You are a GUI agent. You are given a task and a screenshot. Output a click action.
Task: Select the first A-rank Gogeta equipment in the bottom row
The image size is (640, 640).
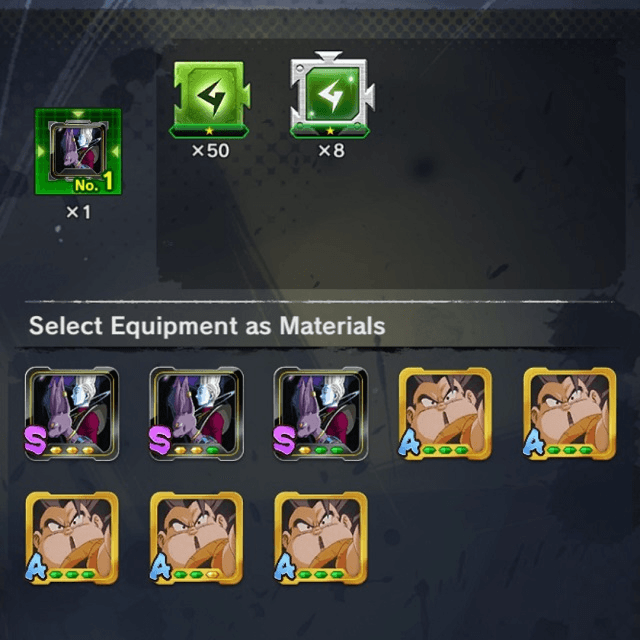point(72,538)
